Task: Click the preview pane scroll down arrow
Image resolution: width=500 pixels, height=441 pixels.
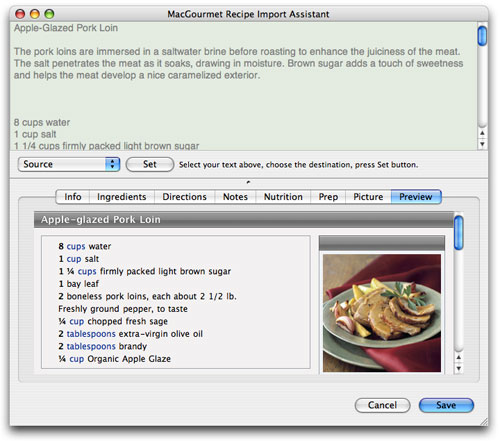Action: pyautogui.click(x=459, y=368)
